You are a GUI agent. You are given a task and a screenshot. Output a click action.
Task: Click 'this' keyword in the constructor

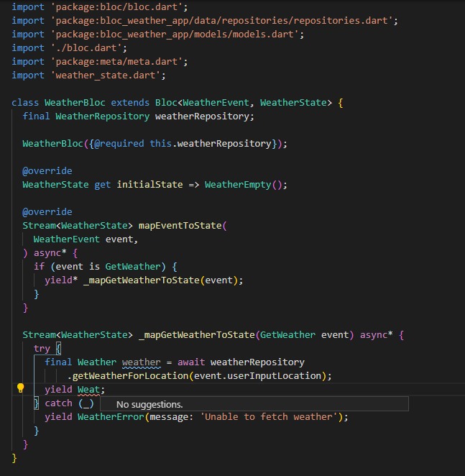160,143
